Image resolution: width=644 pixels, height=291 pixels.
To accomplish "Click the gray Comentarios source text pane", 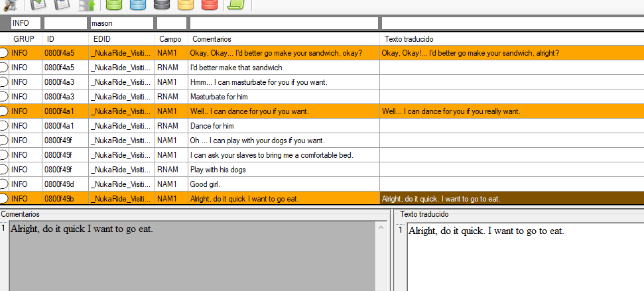I will (192, 257).
